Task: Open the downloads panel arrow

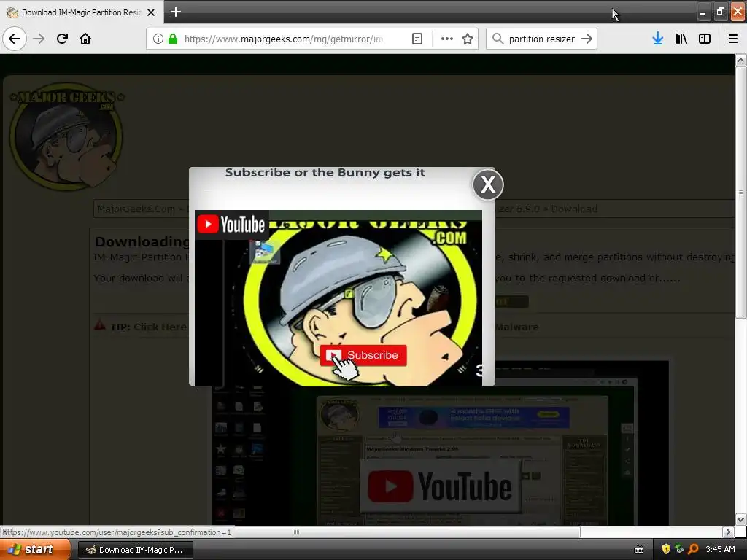Action: pos(658,39)
